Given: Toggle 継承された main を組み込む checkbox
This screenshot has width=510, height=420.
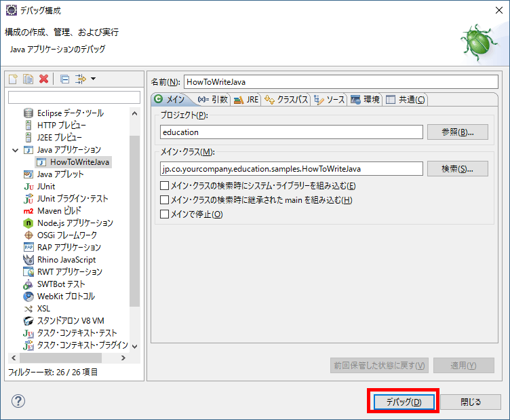Looking at the screenshot, I should (165, 199).
